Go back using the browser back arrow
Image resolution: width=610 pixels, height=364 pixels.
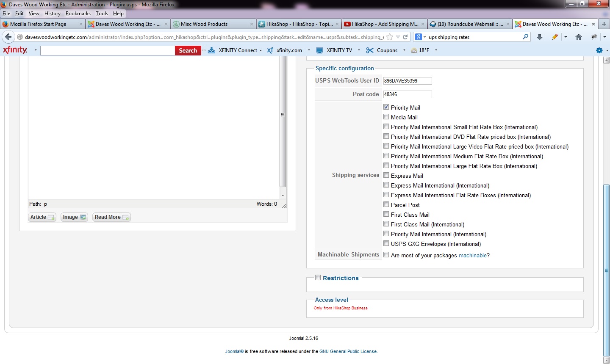coord(8,37)
